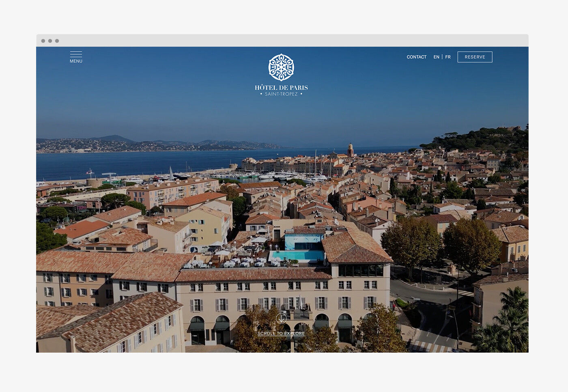The width and height of the screenshot is (568, 392).
Task: Click the HÔTEL DE PARIS title text
Action: click(281, 88)
